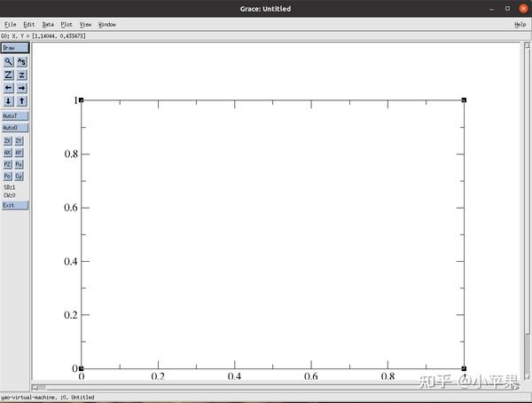Click the autoscale AS icon
The width and height of the screenshot is (532, 403).
pyautogui.click(x=21, y=62)
